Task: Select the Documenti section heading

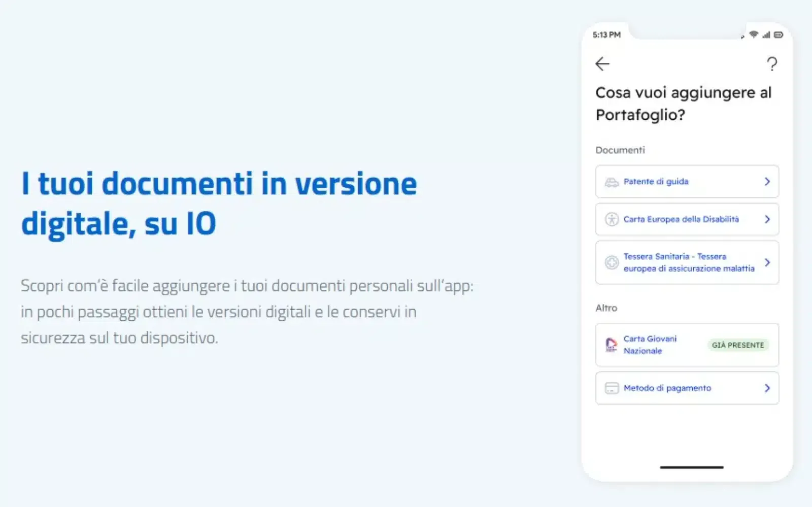Action: pos(620,150)
